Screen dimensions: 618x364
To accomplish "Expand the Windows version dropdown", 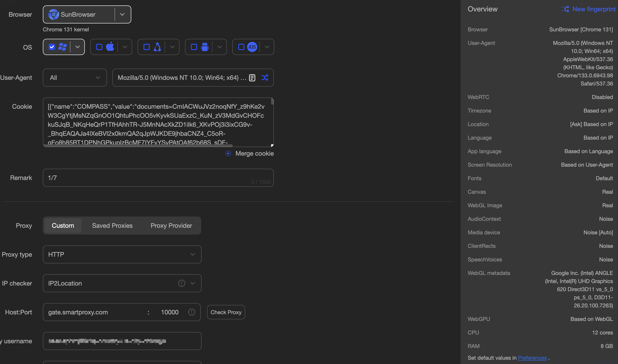I will click(x=78, y=47).
